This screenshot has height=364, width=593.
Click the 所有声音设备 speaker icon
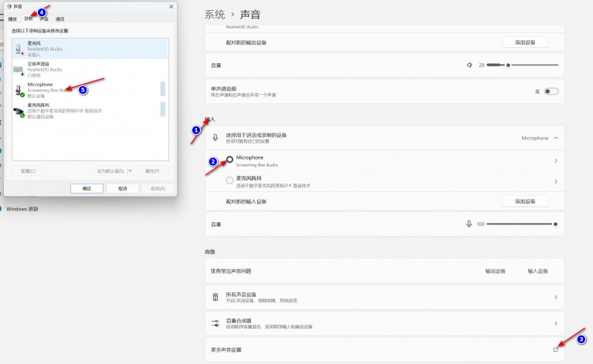click(x=215, y=297)
